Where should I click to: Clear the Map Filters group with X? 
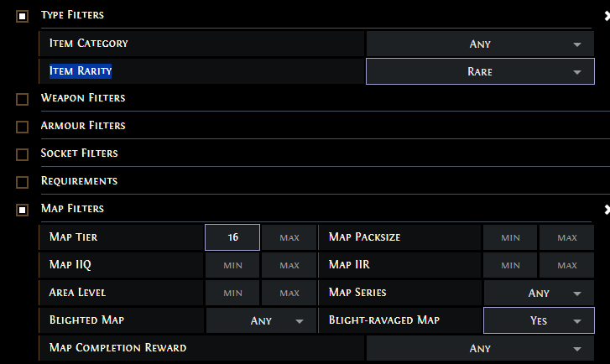click(607, 209)
